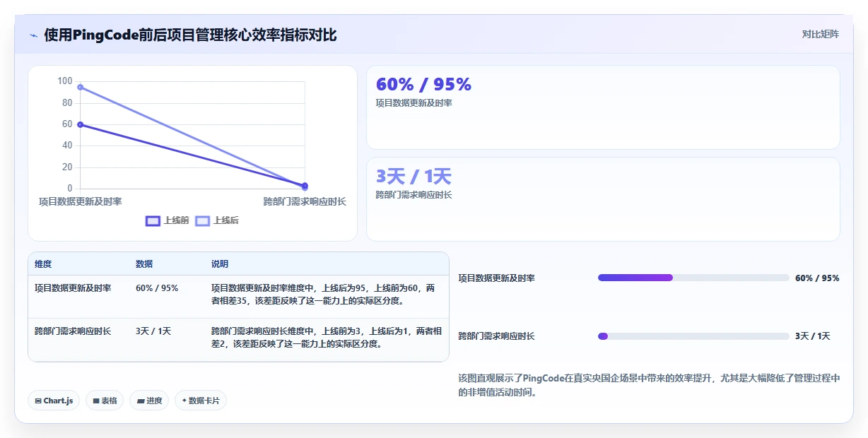Click the chart x-axis label 项目数据更新及时率

(81, 201)
